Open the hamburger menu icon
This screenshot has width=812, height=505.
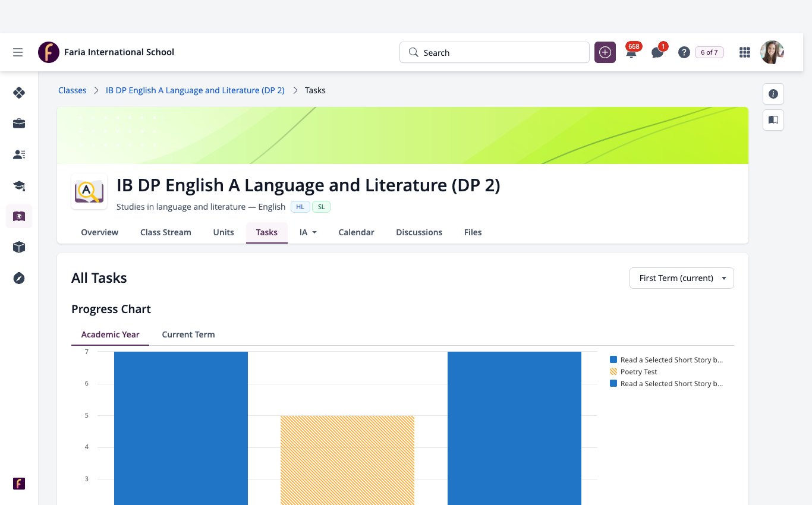coord(18,52)
